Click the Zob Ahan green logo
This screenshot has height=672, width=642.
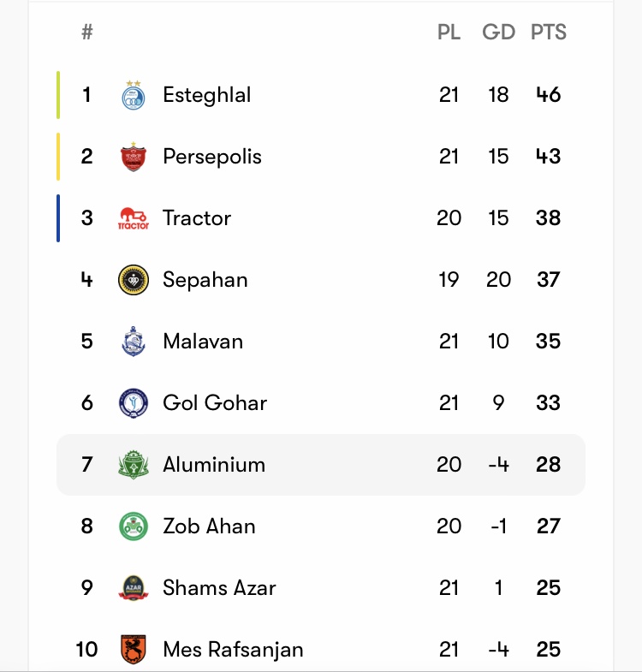[134, 526]
